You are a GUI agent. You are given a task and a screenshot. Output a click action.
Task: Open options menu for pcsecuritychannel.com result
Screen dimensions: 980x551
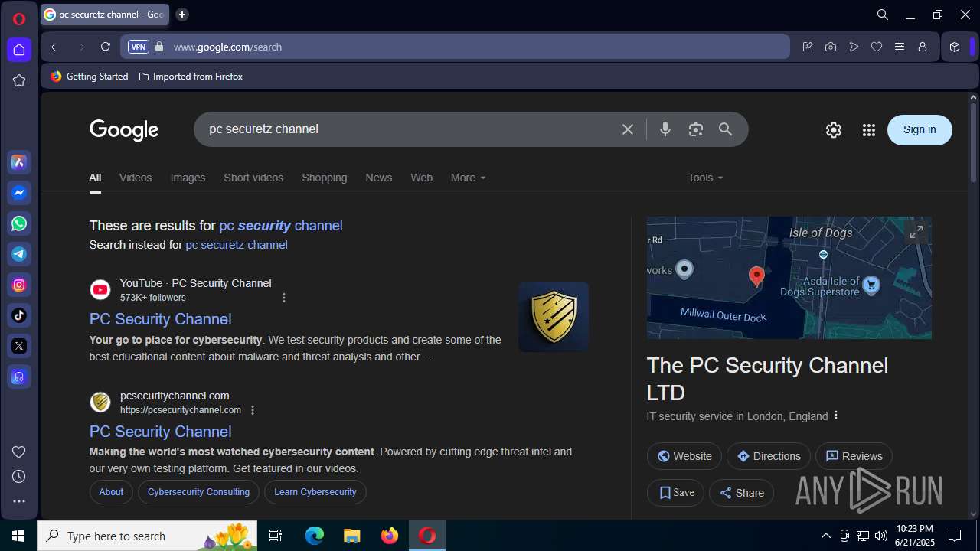[253, 410]
